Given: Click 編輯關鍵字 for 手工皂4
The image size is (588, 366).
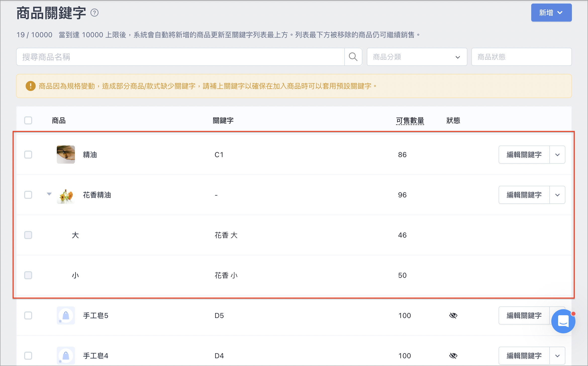Looking at the screenshot, I should point(524,356).
